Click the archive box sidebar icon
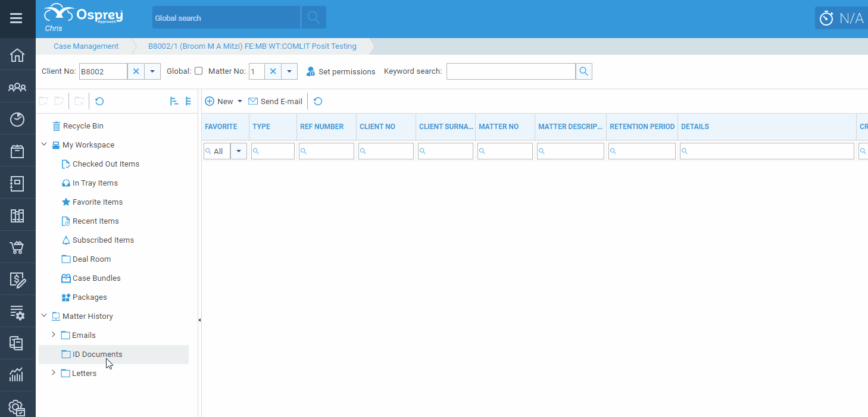Screen dimensions: 868x417 tap(17, 152)
